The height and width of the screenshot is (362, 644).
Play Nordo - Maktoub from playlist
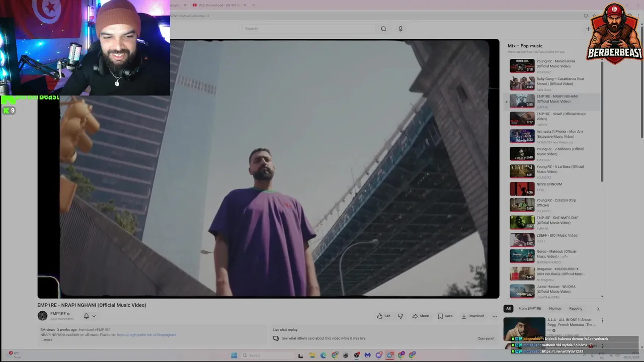(554, 256)
